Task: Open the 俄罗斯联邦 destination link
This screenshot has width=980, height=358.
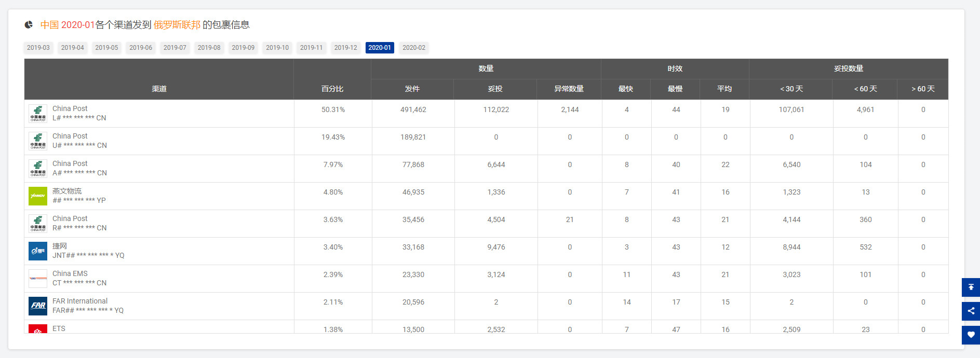Action: pyautogui.click(x=177, y=25)
